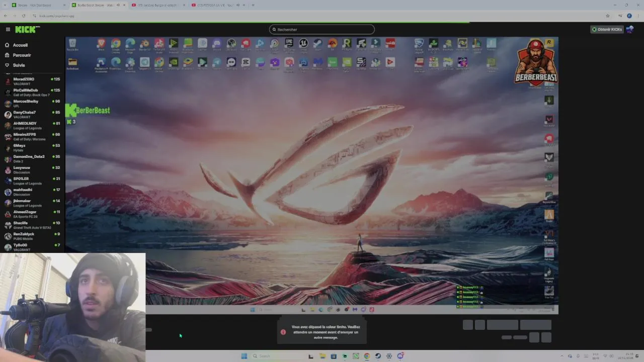
Task: Open File Explorer from the taskbar
Action: [322, 356]
